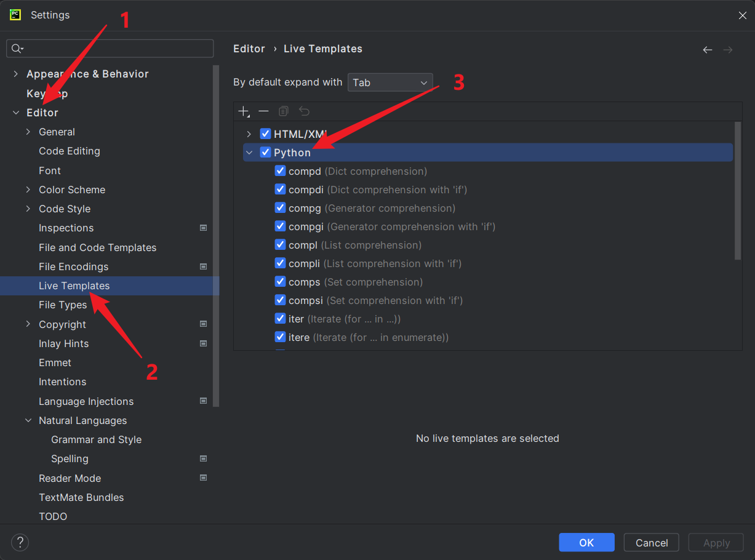Open the 'By default expand with' Tab dropdown

coord(390,82)
